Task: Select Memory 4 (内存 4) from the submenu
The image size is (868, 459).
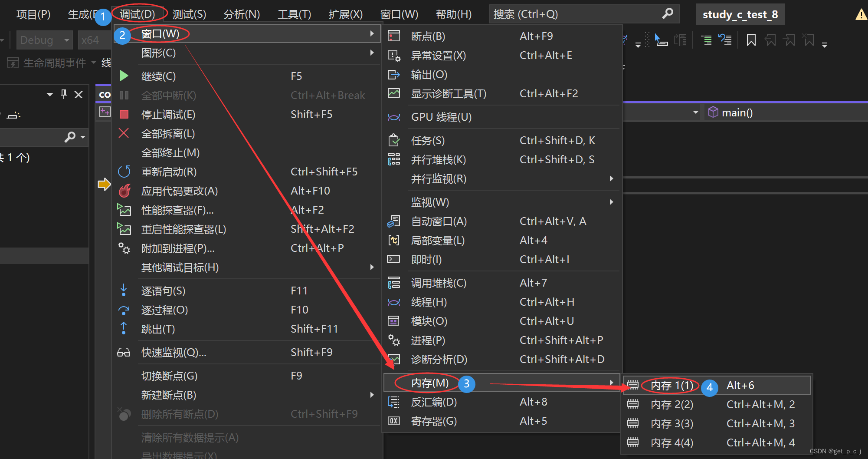Action: pos(717,442)
